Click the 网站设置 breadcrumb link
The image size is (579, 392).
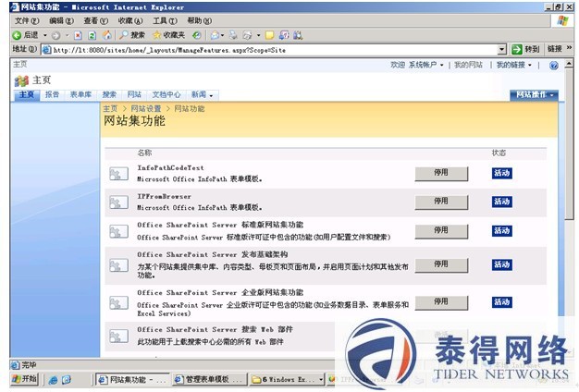[146, 109]
